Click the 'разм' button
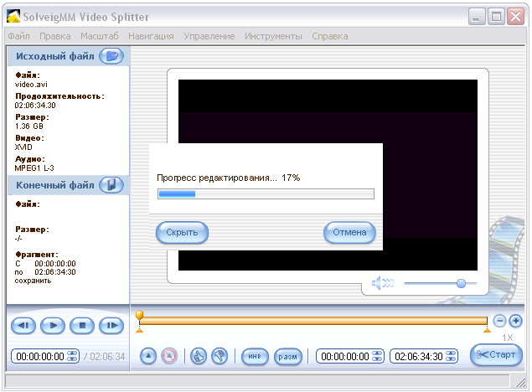 pos(287,356)
